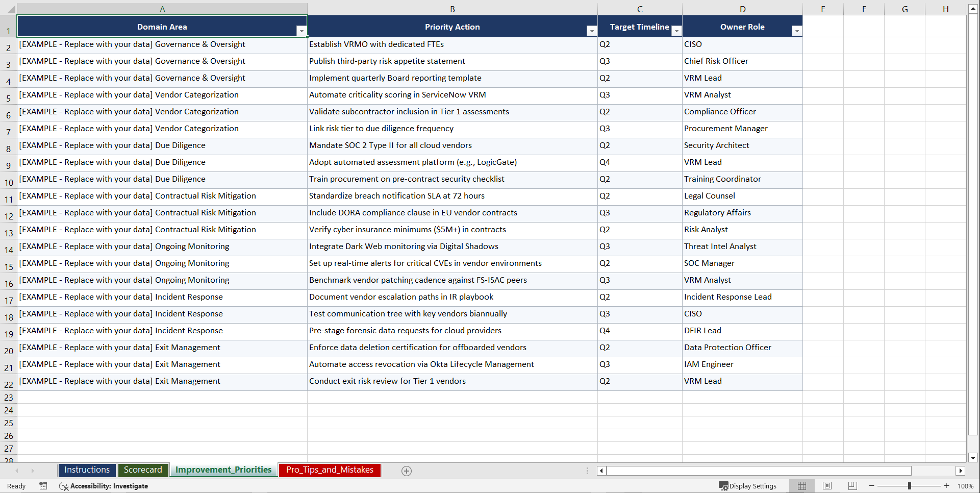Open the Domain Area filter dropdown
This screenshot has width=980, height=493.
click(301, 31)
